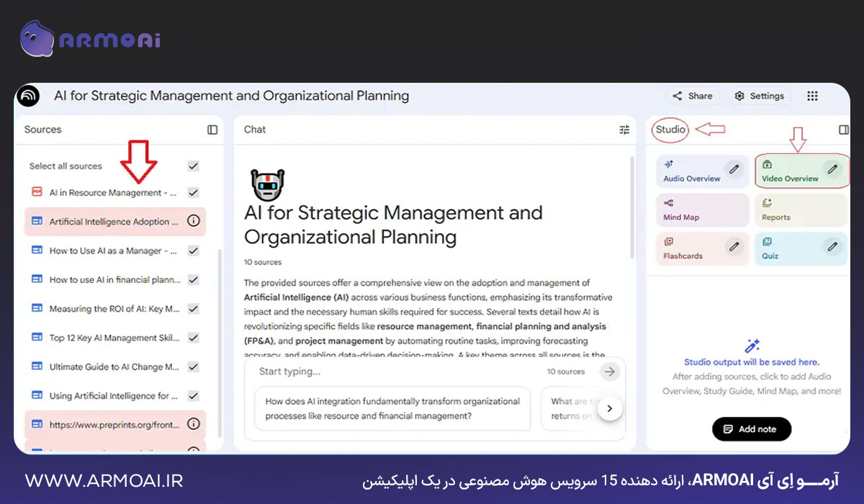Submit message with arrow send icon
The height and width of the screenshot is (504, 864).
click(x=610, y=372)
